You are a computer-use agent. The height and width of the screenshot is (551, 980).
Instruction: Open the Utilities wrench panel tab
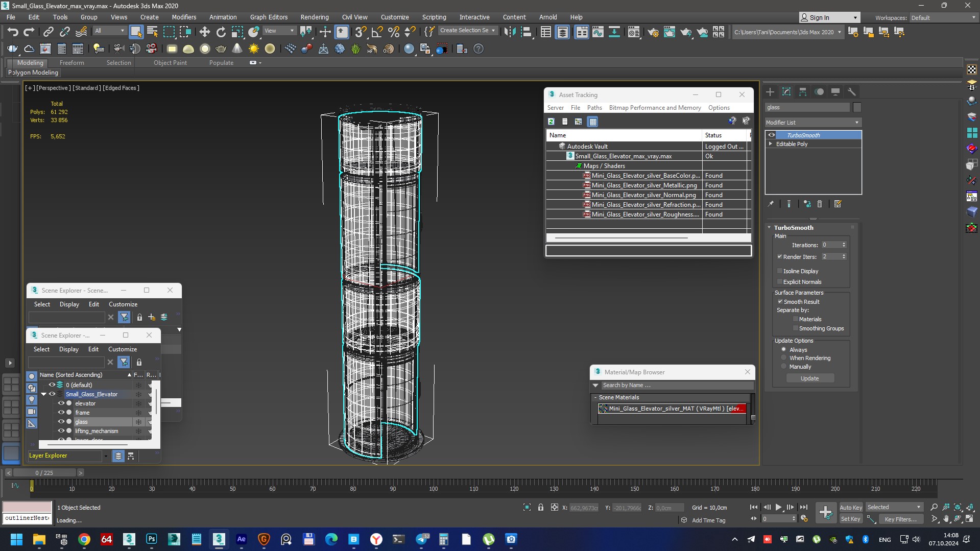[852, 92]
